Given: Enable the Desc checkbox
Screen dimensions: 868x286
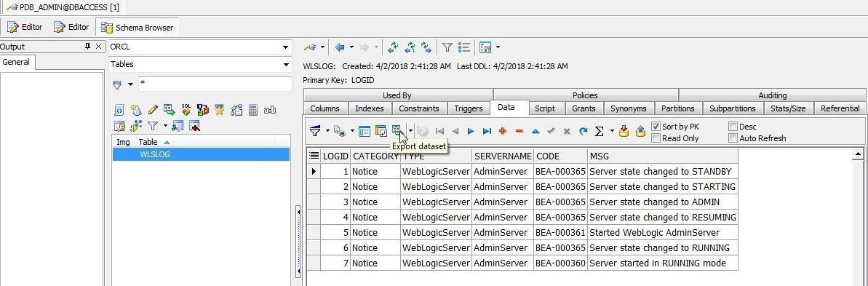Looking at the screenshot, I should pyautogui.click(x=733, y=126).
